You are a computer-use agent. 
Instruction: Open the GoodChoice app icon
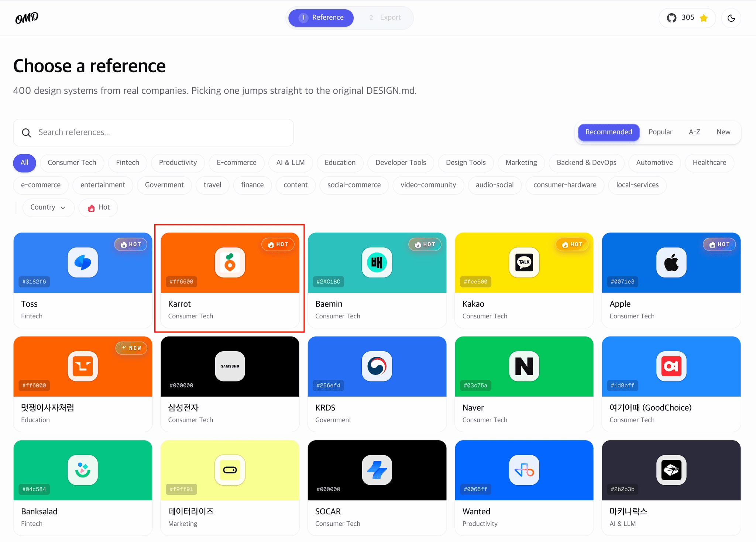[671, 366]
